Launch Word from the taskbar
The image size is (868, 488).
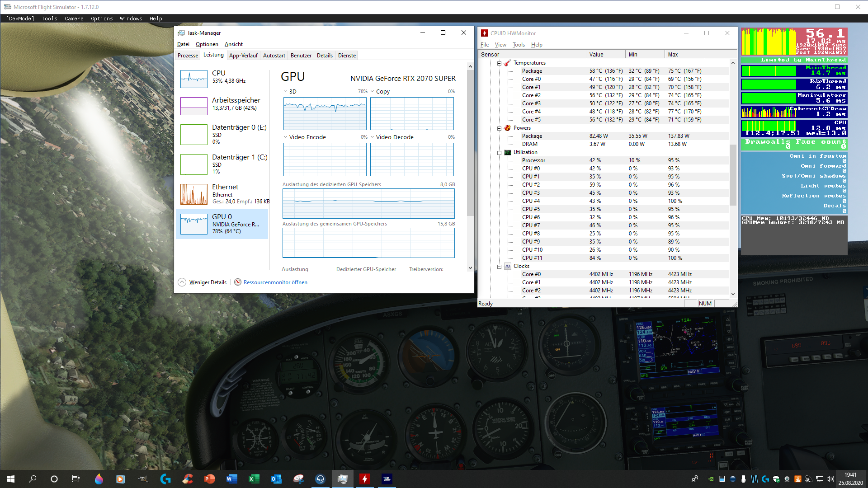tap(231, 479)
